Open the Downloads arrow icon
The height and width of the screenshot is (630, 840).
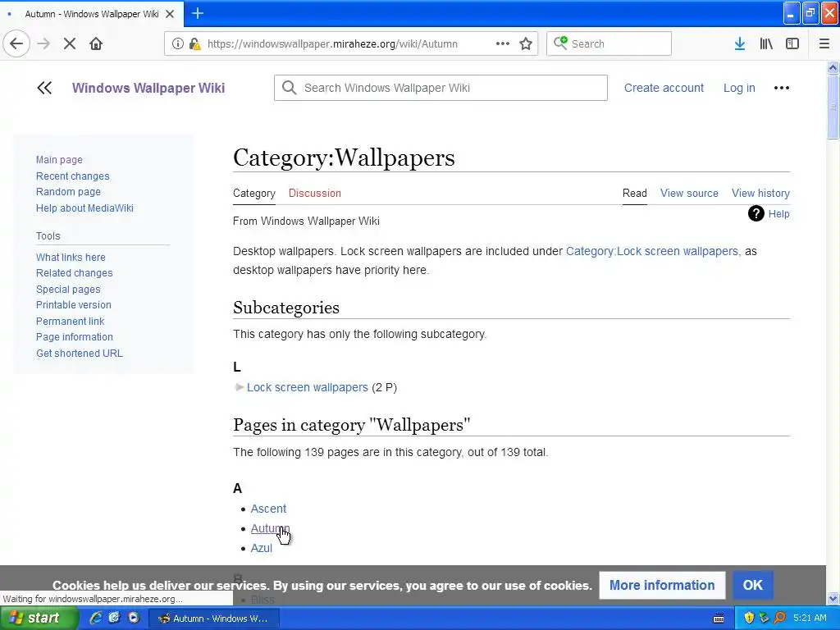click(x=740, y=43)
